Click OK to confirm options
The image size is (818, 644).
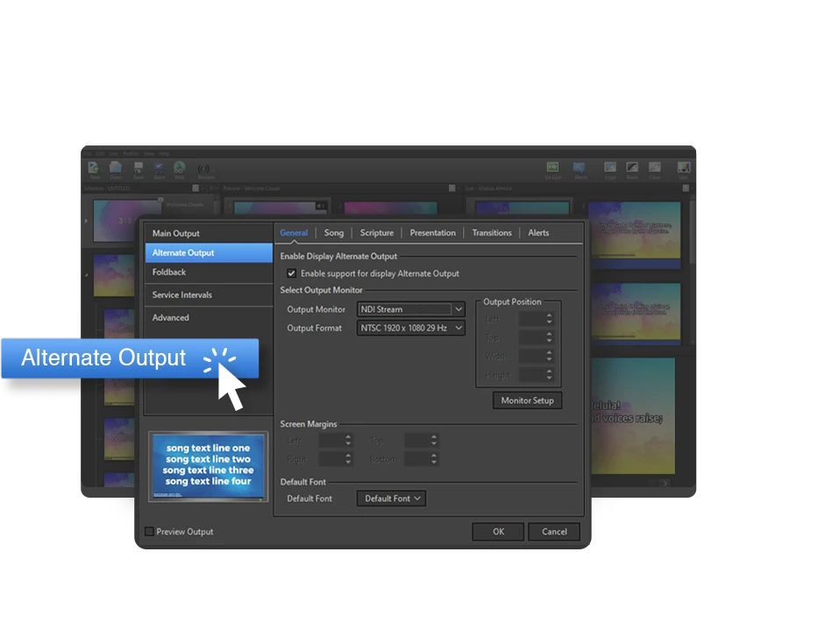click(x=498, y=531)
